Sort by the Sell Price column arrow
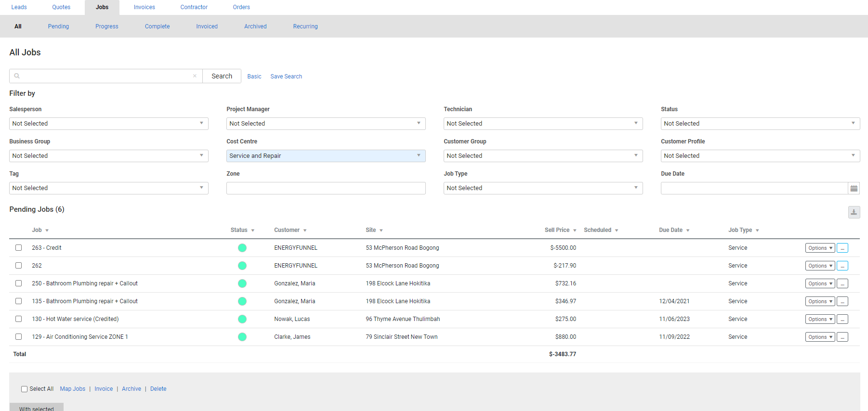This screenshot has height=411, width=868. click(575, 231)
